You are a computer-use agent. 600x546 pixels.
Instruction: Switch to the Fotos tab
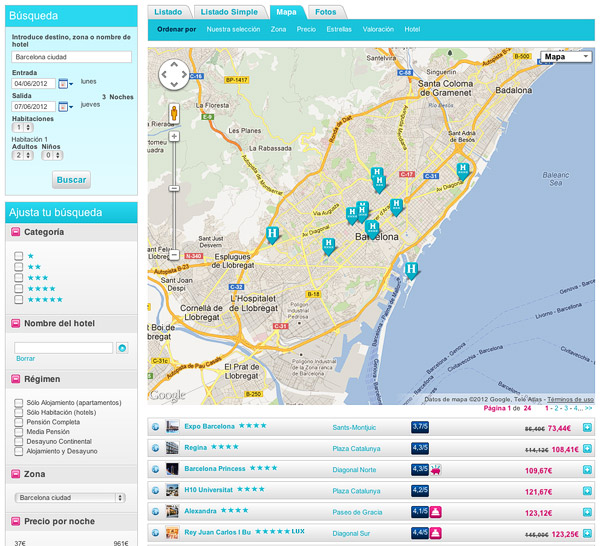tap(326, 12)
